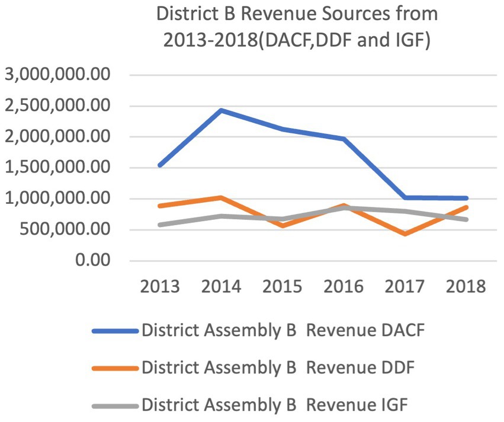Select the 2013 x-axis label
This screenshot has height=422, width=504.
tap(160, 286)
